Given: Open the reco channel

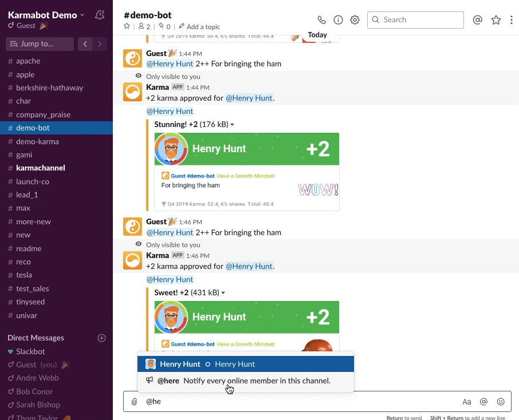Looking at the screenshot, I should pyautogui.click(x=56, y=261).
